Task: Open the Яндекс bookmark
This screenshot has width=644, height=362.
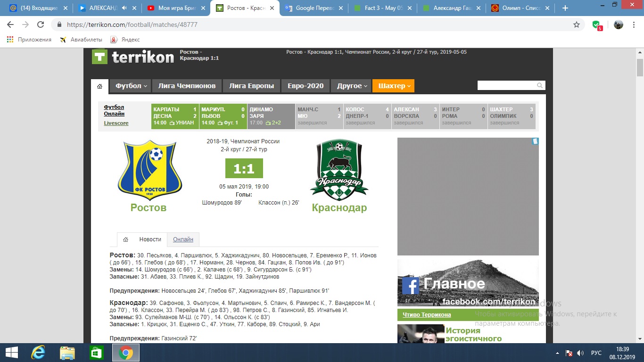Action: 125,40
